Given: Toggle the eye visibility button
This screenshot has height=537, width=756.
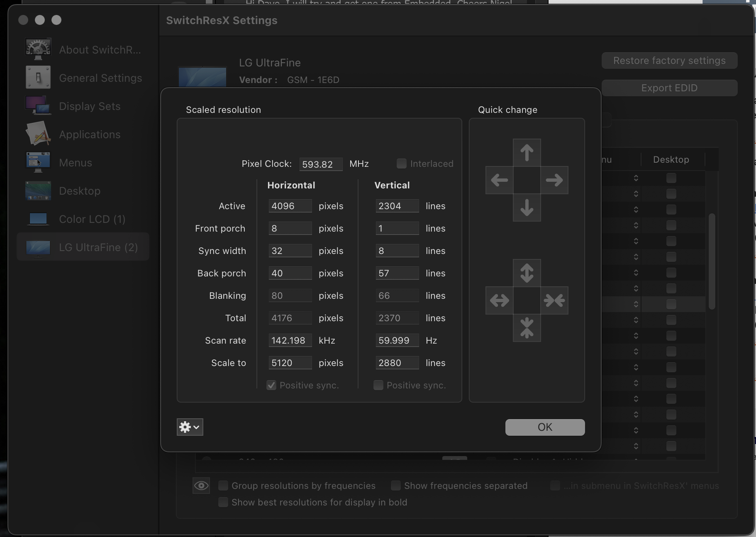Looking at the screenshot, I should 201,486.
